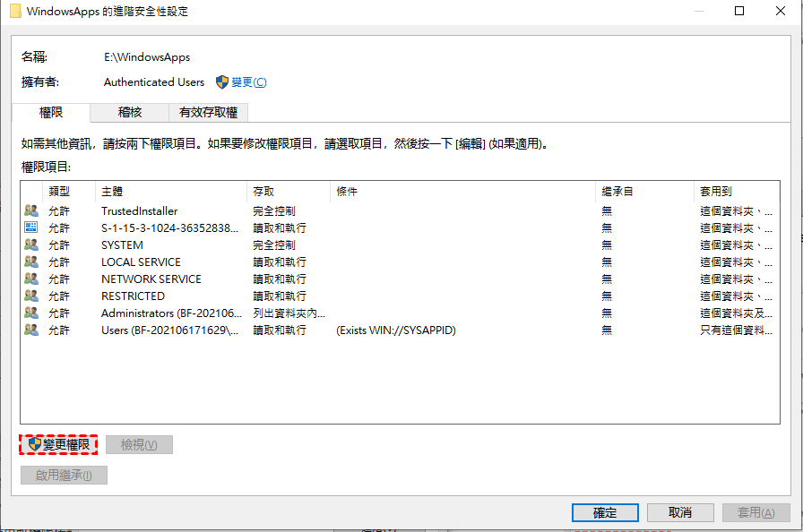Cancel with the 取消 button

click(680, 512)
